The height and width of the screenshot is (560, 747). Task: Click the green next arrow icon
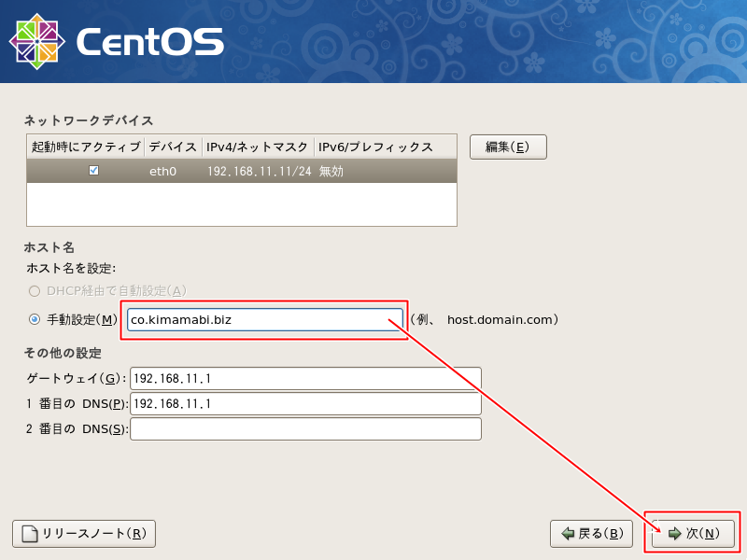[674, 534]
